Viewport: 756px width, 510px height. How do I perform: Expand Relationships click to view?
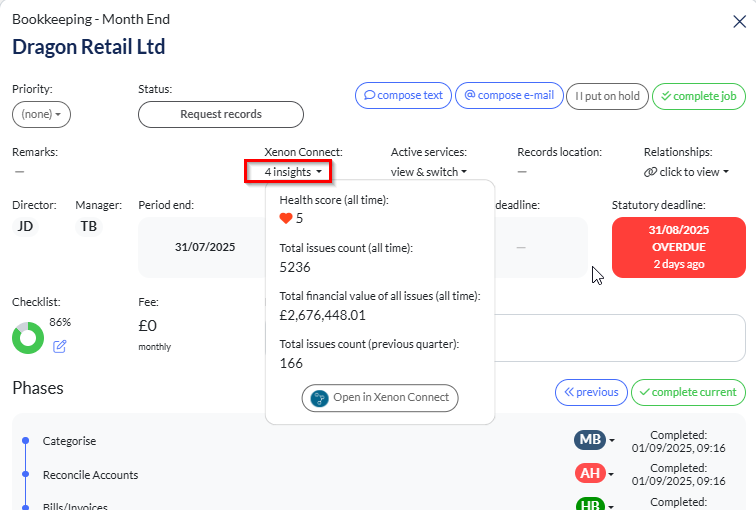[686, 172]
